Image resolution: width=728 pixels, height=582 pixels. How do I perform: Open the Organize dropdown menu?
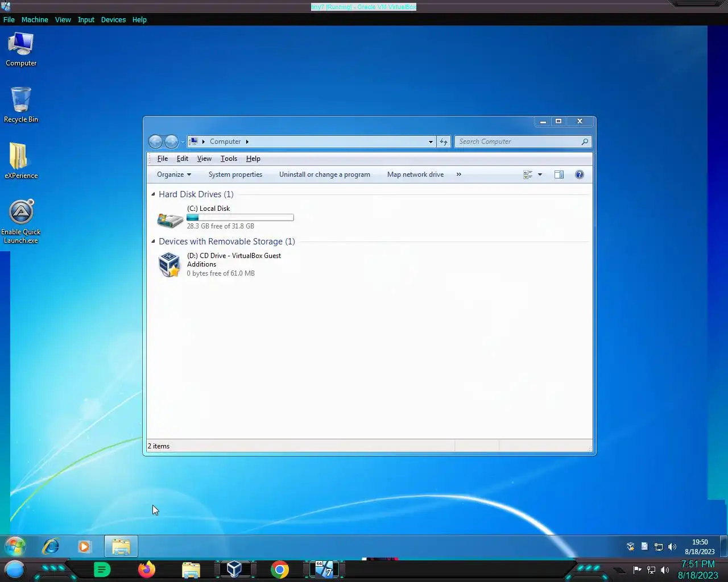[x=174, y=174]
